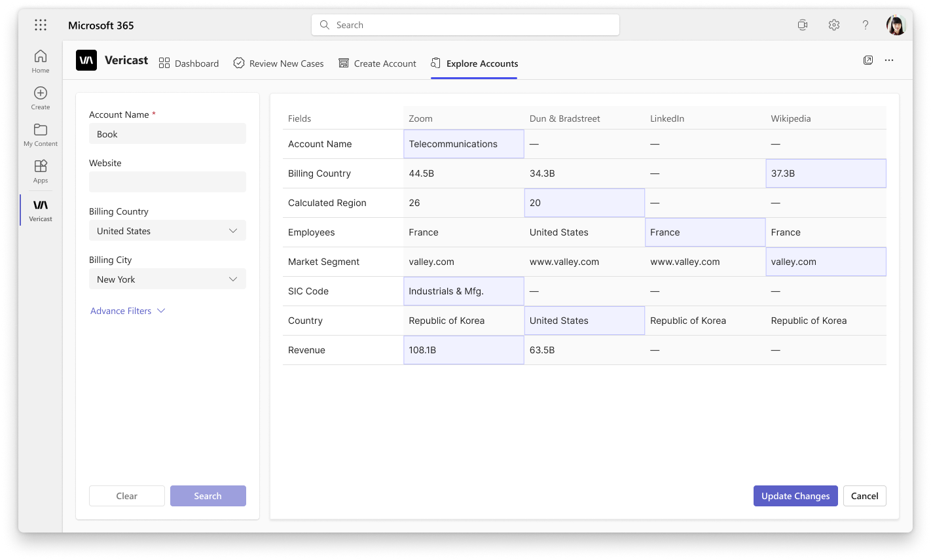
Task: Click the top Search box
Action: [465, 25]
